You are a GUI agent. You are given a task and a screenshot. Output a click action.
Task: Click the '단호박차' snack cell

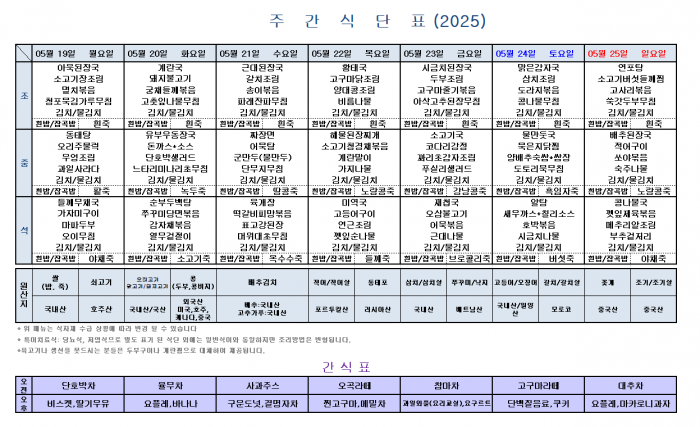click(x=78, y=385)
